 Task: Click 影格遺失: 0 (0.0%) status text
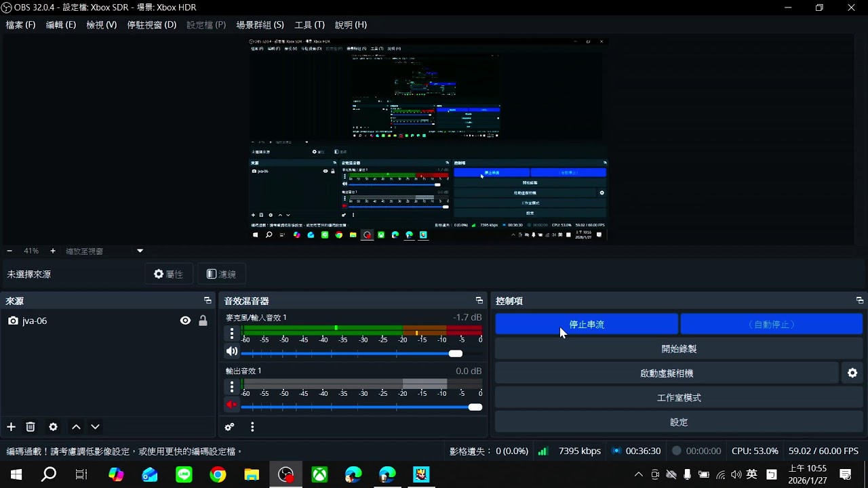click(488, 451)
